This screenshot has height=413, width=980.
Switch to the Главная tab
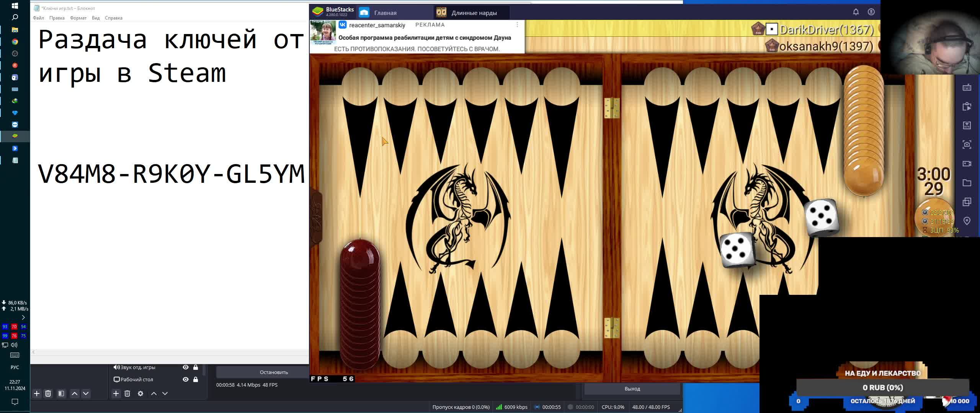385,13
